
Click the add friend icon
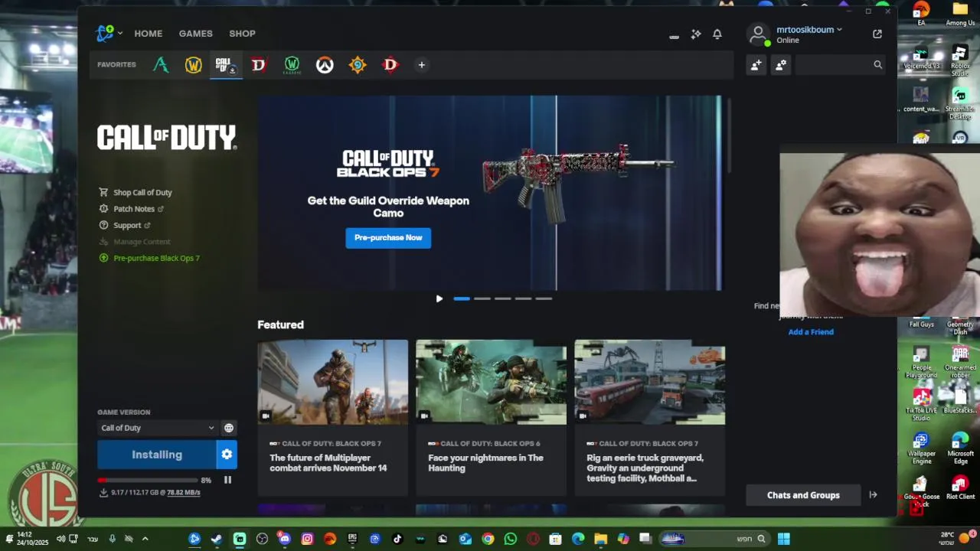756,65
